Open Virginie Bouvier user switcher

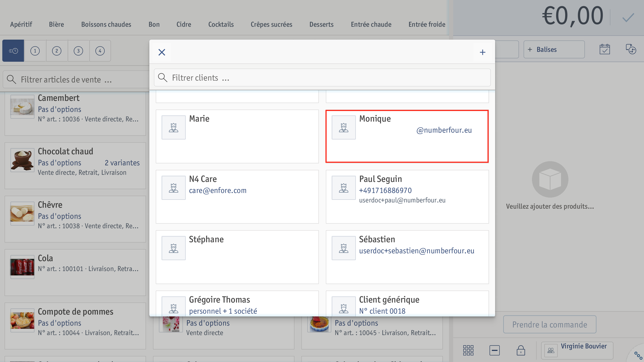577,350
